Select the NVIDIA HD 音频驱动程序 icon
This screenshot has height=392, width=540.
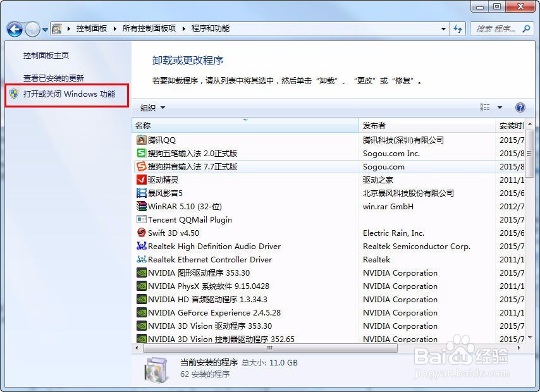tap(142, 299)
